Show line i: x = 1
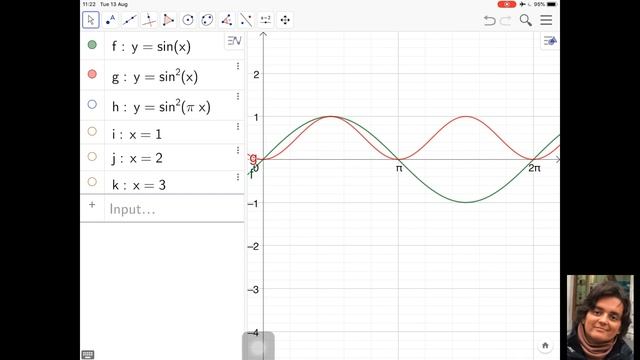This screenshot has height=360, width=640. click(92, 131)
